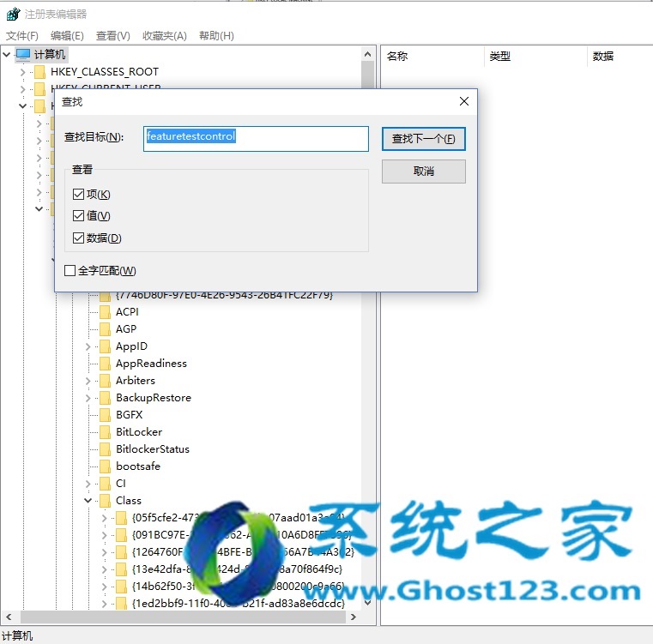Open the 编辑(E) Edit menu
The height and width of the screenshot is (644, 653).
coord(67,36)
